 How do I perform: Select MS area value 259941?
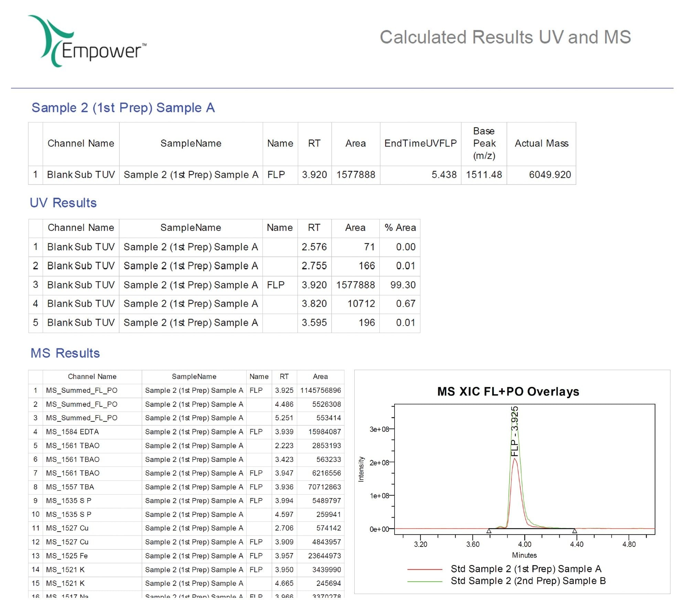click(329, 515)
